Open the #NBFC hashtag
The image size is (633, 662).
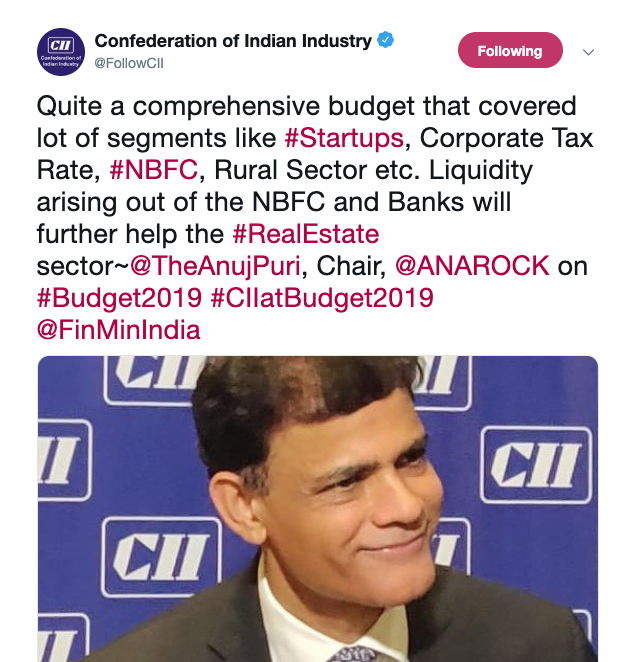pyautogui.click(x=154, y=170)
